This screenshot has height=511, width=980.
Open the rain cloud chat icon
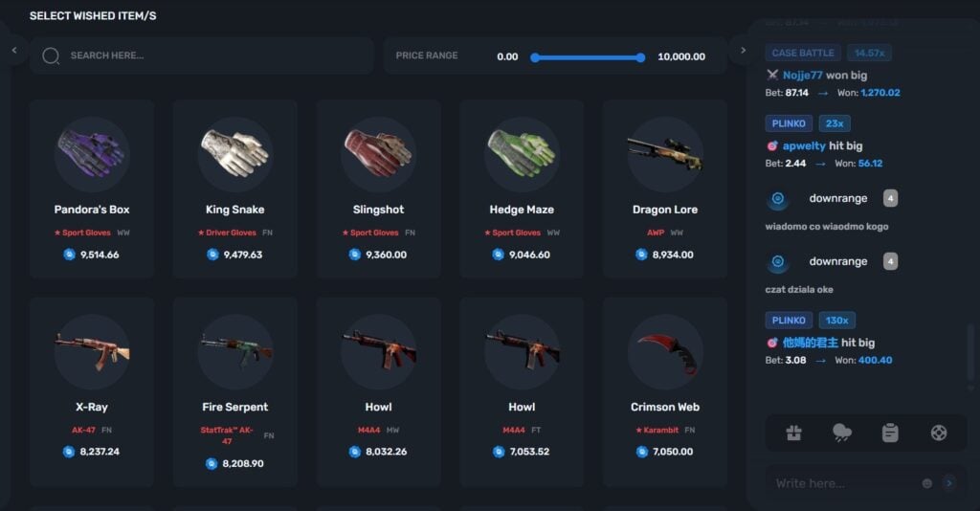[x=842, y=433]
